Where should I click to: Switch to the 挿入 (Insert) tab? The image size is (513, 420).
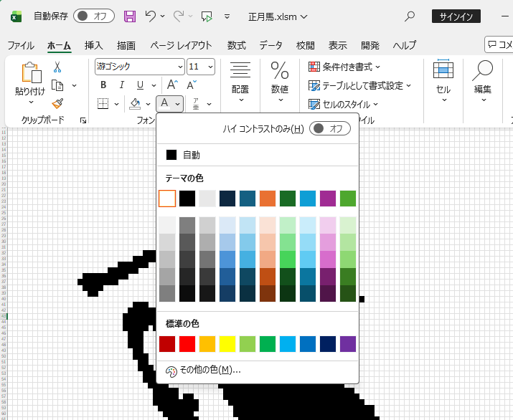tap(94, 45)
